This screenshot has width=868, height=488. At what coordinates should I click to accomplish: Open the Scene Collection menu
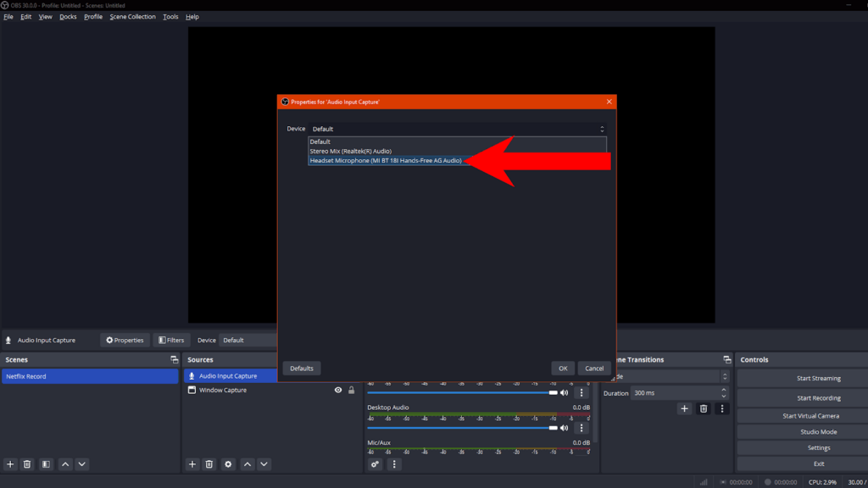coord(132,17)
